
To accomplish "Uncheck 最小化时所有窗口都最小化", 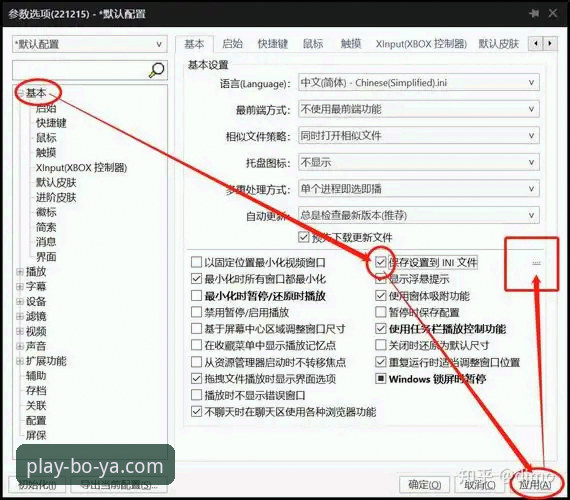I will [196, 279].
